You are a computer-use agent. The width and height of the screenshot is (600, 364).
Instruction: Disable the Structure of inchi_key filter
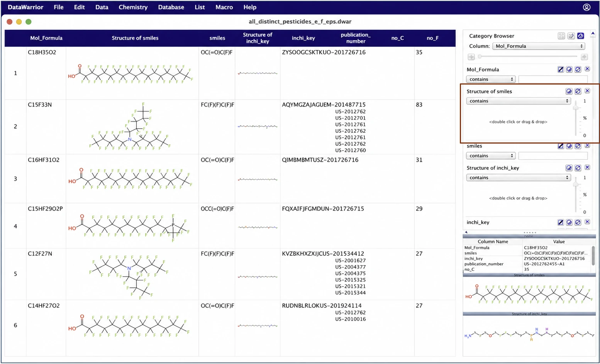[x=578, y=168]
